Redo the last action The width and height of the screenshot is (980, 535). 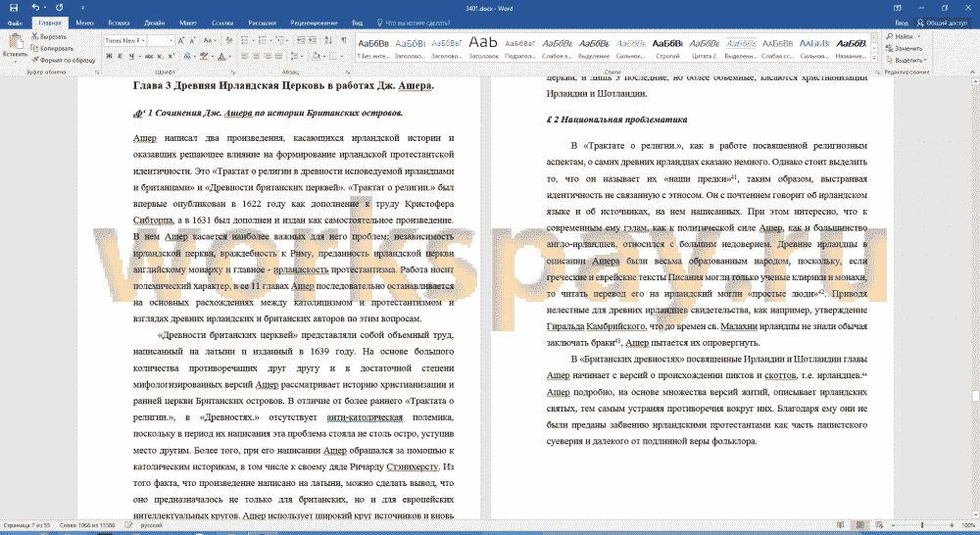pyautogui.click(x=60, y=8)
